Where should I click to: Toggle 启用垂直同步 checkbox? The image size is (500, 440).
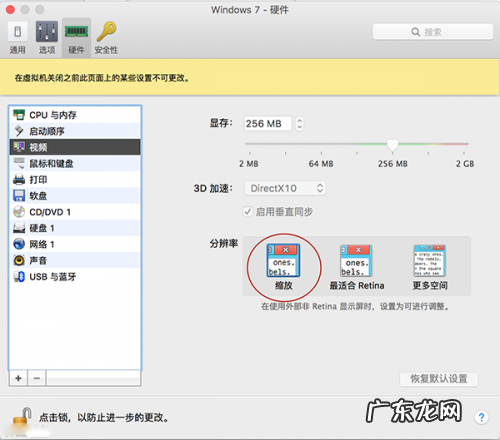pyautogui.click(x=248, y=211)
